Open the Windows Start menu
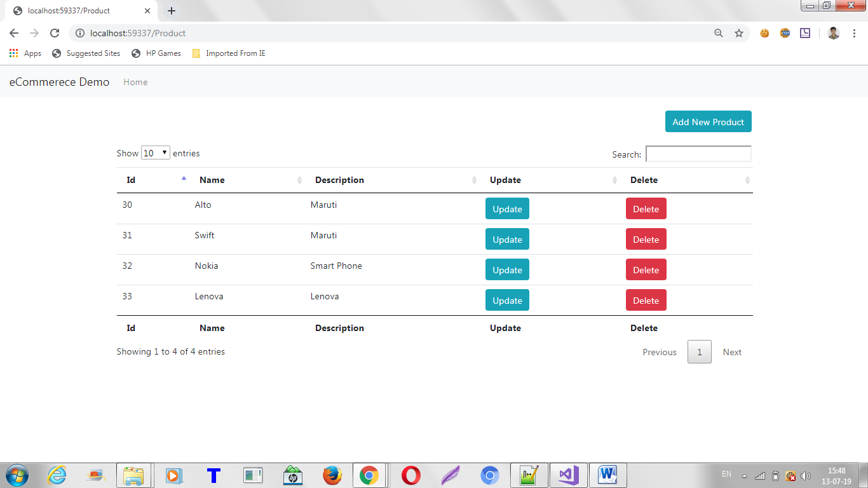Screen dimensions: 868x488 (17, 475)
